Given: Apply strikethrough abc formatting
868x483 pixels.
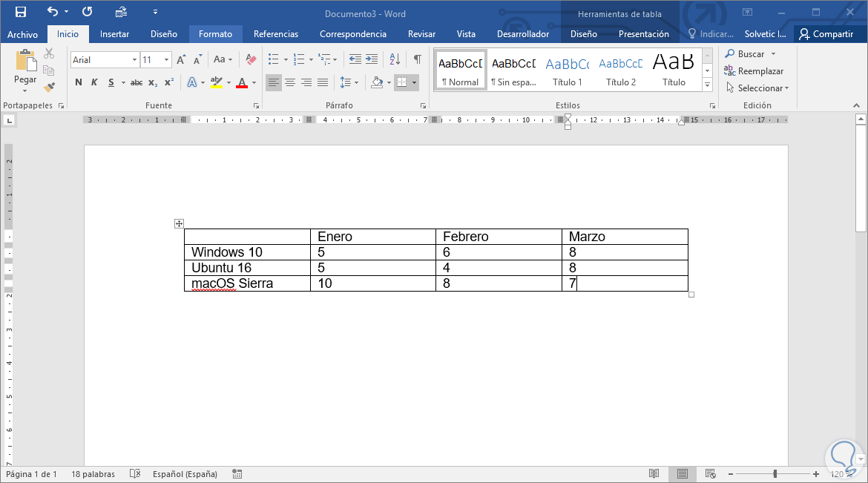Looking at the screenshot, I should click(137, 82).
